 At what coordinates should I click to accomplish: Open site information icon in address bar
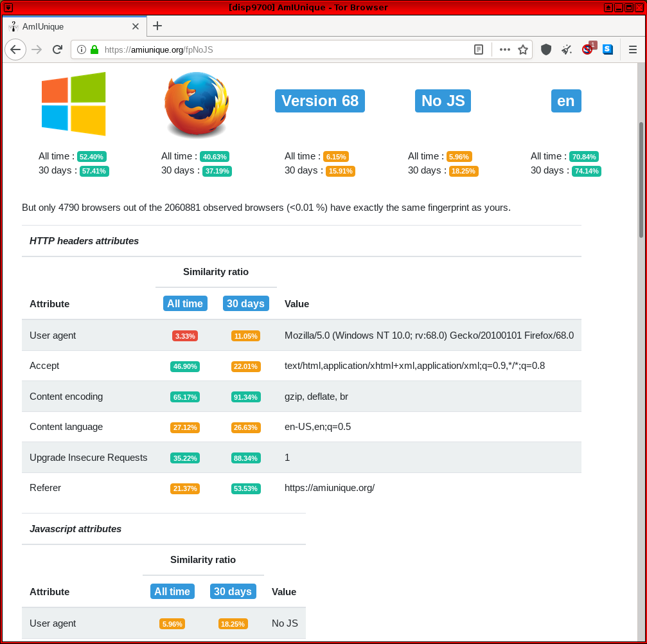[82, 49]
